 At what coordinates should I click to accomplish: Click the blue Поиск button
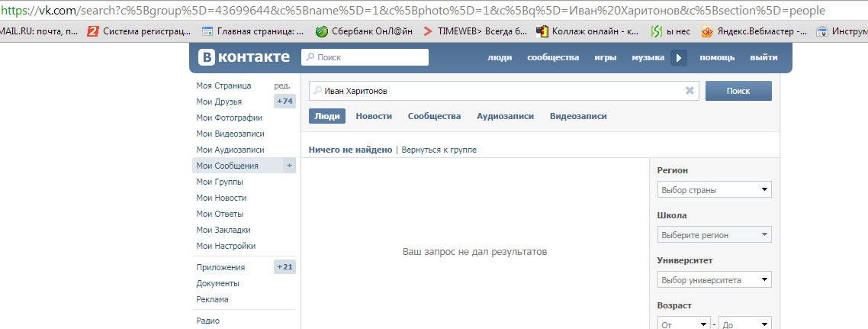click(738, 91)
